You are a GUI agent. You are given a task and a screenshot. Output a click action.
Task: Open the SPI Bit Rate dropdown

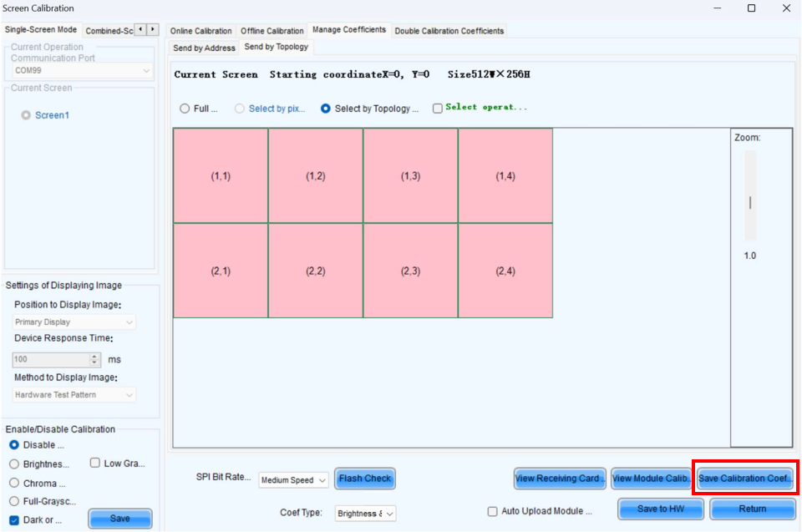(293, 480)
